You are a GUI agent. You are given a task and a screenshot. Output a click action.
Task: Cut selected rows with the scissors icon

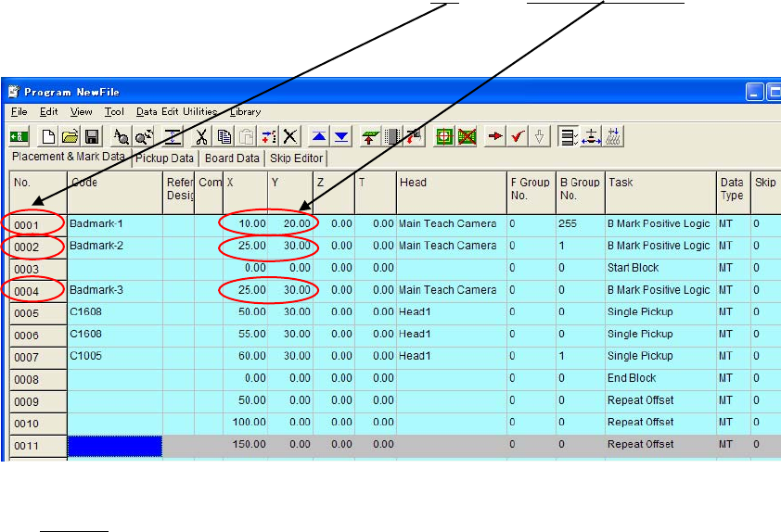[x=201, y=136]
